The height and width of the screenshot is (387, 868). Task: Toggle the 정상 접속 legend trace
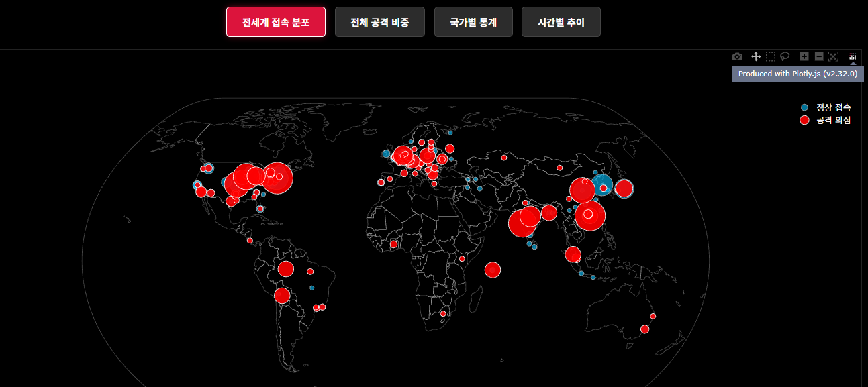[833, 107]
